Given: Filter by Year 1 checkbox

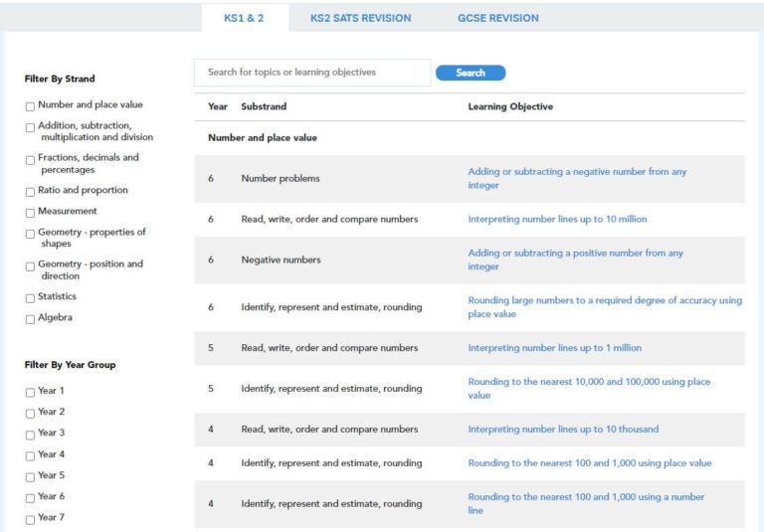Looking at the screenshot, I should (30, 391).
